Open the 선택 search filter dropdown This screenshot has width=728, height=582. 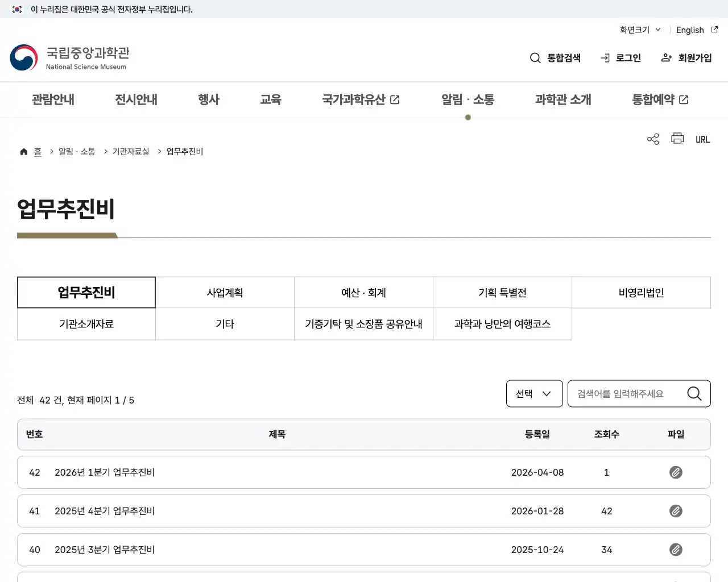click(533, 393)
